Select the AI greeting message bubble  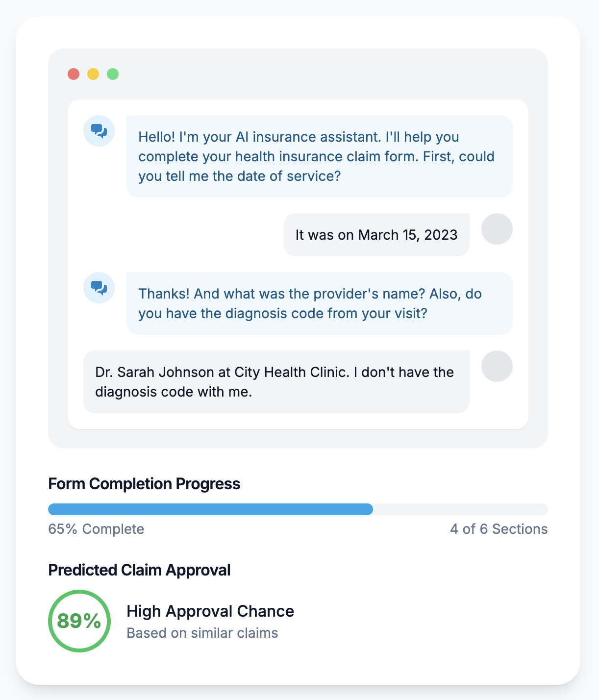pos(319,156)
